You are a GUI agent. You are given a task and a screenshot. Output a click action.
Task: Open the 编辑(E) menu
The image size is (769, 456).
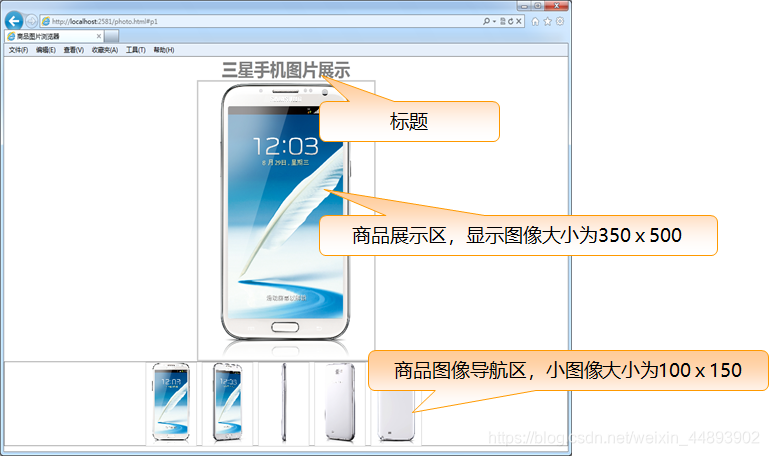click(46, 50)
